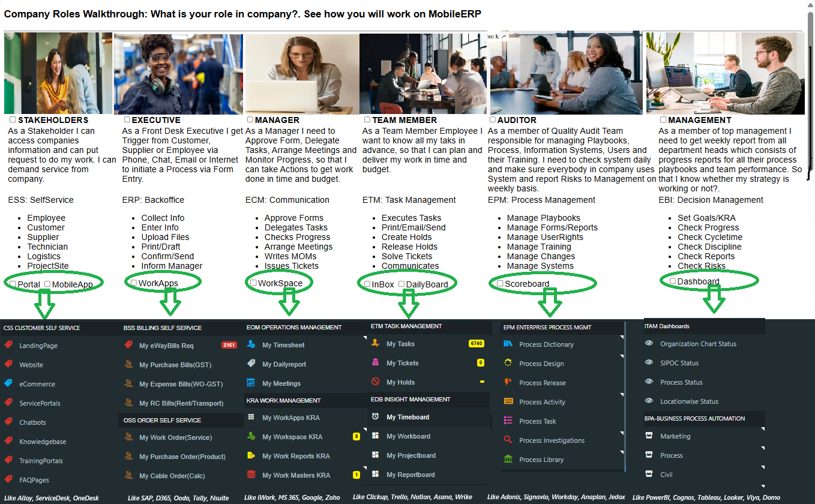Expand the Process Dictionary corner arrow
This screenshot has width=815, height=504.
tap(622, 338)
